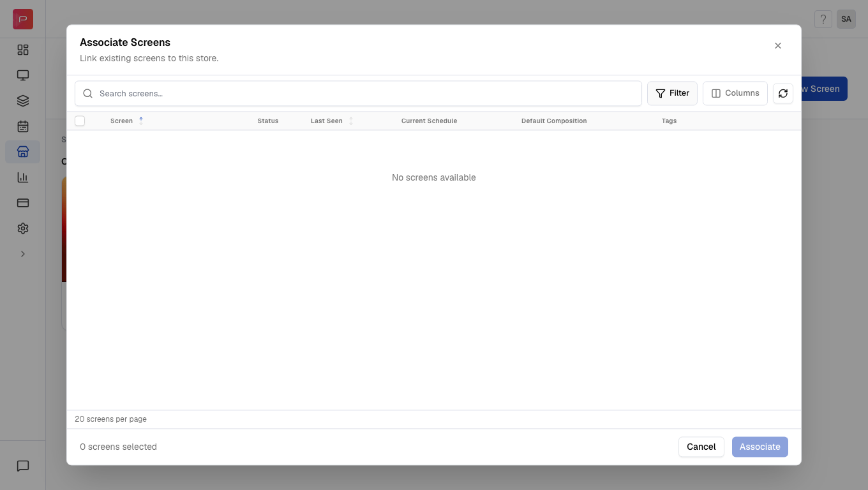Image resolution: width=868 pixels, height=490 pixels.
Task: Open the Stores shop icon in sidebar
Action: 23,152
